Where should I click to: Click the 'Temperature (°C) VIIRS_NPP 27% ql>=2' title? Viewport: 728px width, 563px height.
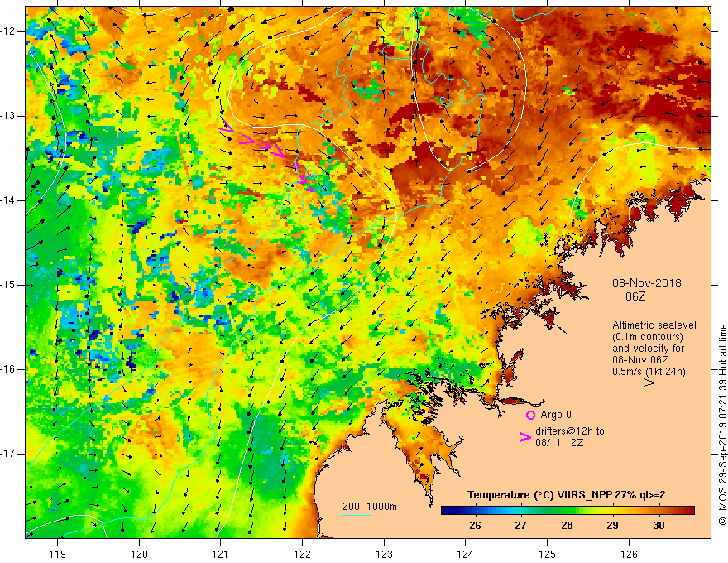[x=567, y=495]
